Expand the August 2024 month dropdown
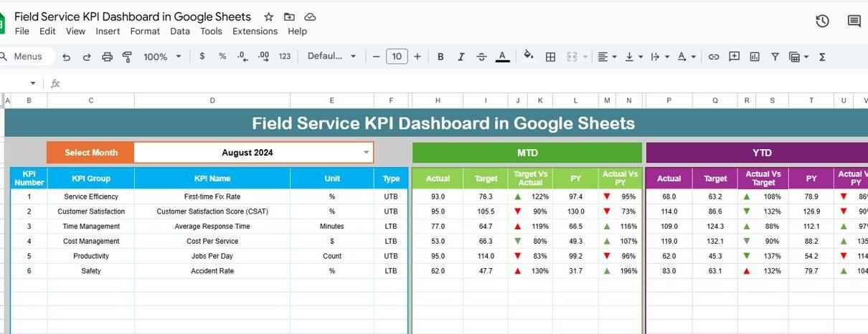868x334 pixels. tap(367, 152)
